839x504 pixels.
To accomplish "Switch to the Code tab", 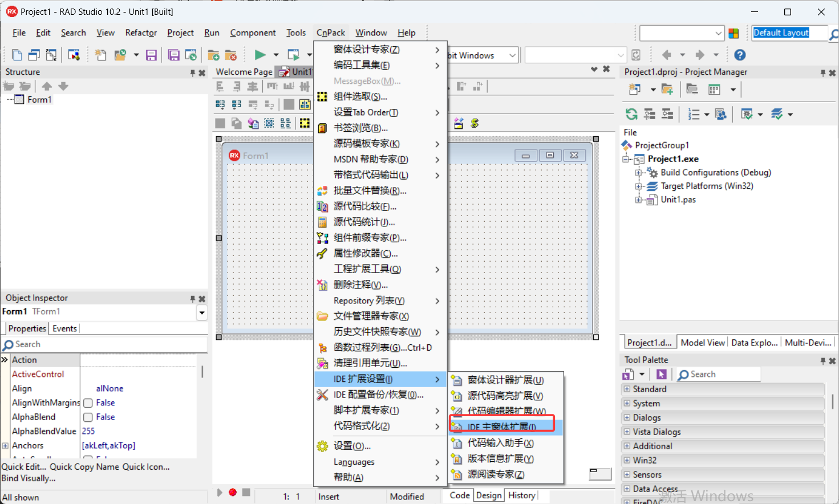I will [460, 495].
